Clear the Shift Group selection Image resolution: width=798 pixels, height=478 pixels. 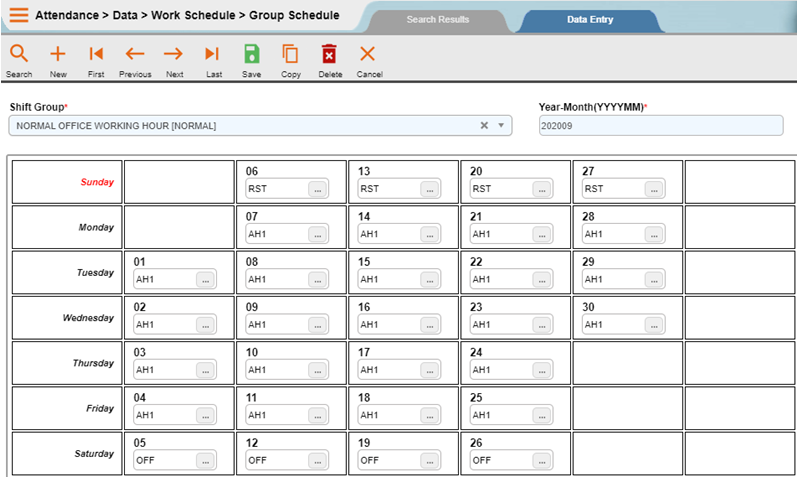point(484,125)
